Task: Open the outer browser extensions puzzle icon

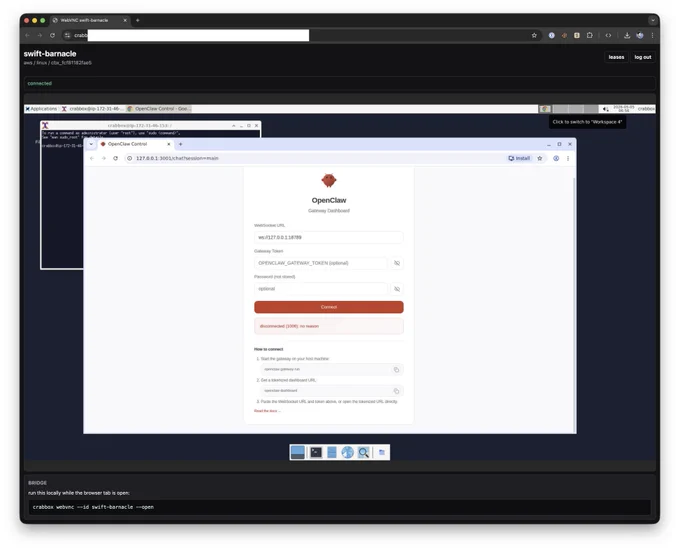Action: tap(589, 36)
